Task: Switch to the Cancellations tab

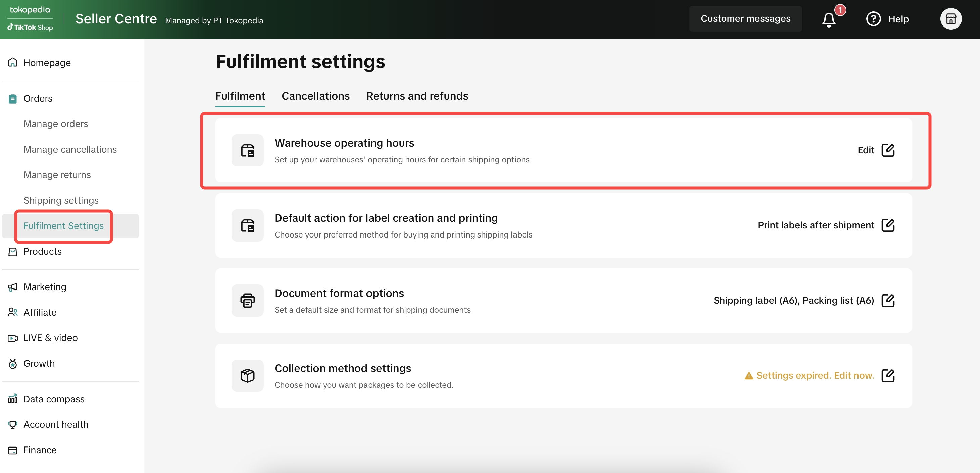Action: click(x=315, y=96)
